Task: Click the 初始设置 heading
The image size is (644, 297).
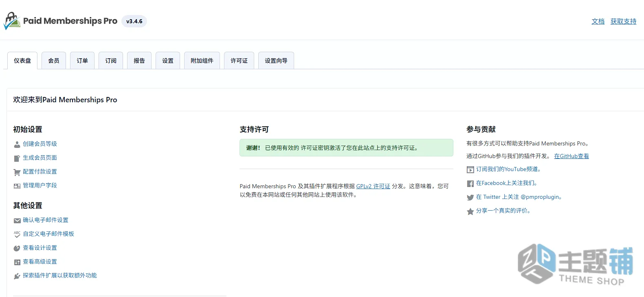Action: tap(28, 129)
